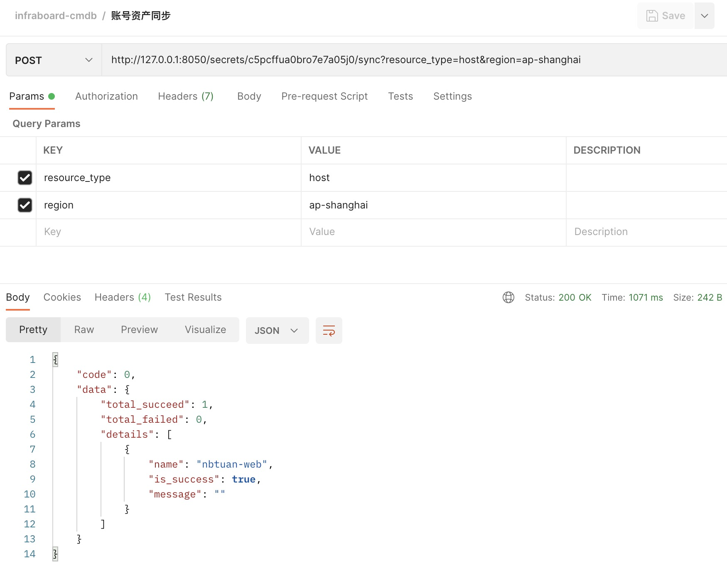Click the Time 1071 ms text
The width and height of the screenshot is (727, 588).
pos(632,297)
